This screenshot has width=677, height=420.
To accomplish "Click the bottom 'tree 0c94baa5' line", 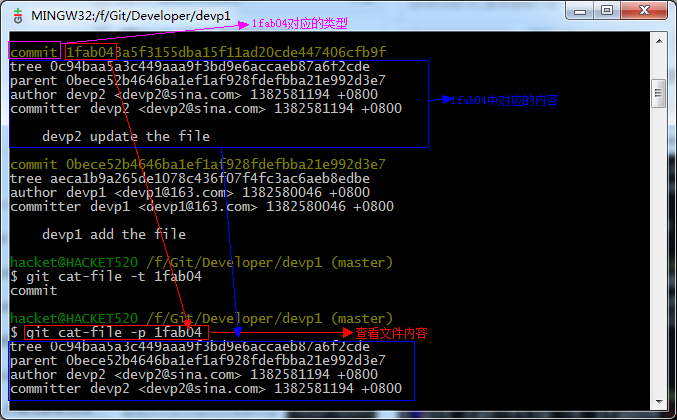I will pos(190,347).
